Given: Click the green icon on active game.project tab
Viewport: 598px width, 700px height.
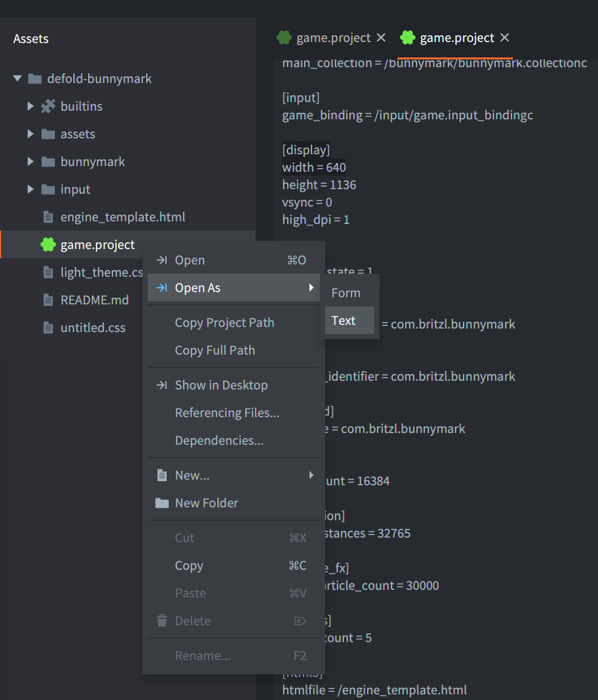Looking at the screenshot, I should (x=408, y=38).
